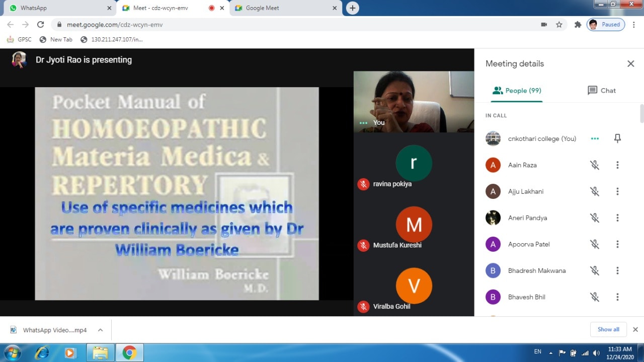644x362 pixels.
Task: Select the You video tile
Action: 414,102
